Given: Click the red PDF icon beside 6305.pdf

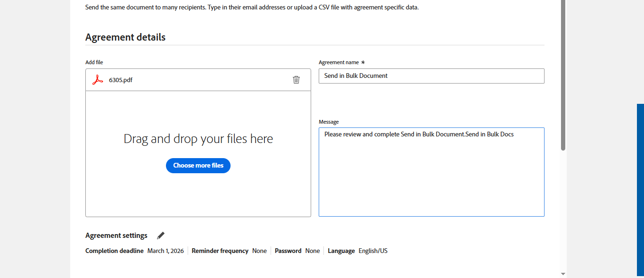Looking at the screenshot, I should pos(98,80).
